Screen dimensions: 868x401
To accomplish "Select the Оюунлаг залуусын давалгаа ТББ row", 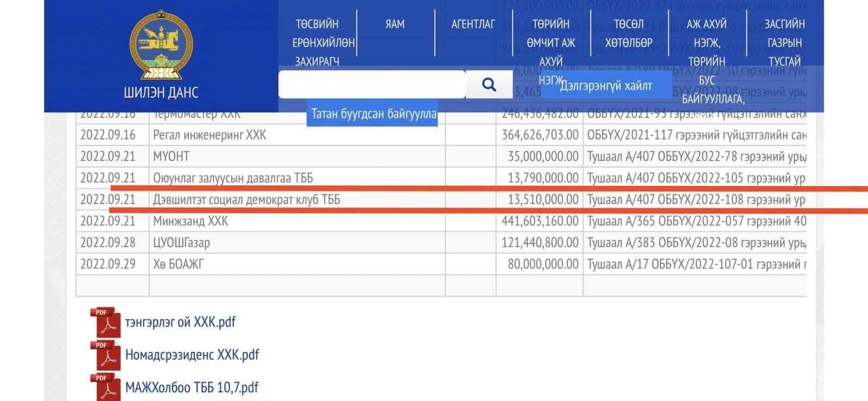I will click(x=233, y=178).
